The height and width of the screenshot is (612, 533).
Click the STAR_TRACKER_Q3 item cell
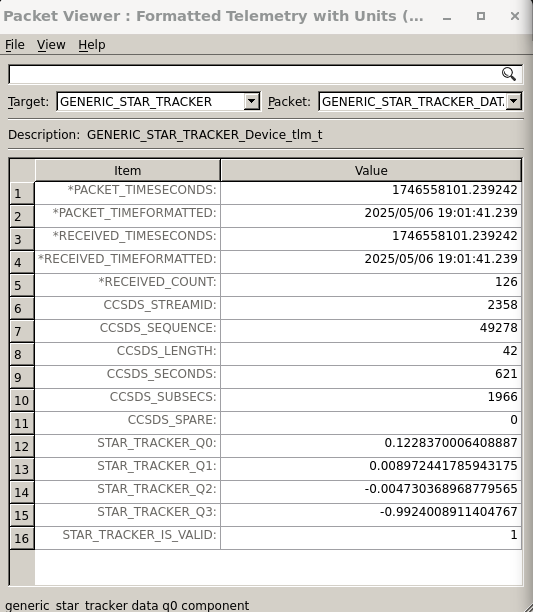click(x=128, y=515)
